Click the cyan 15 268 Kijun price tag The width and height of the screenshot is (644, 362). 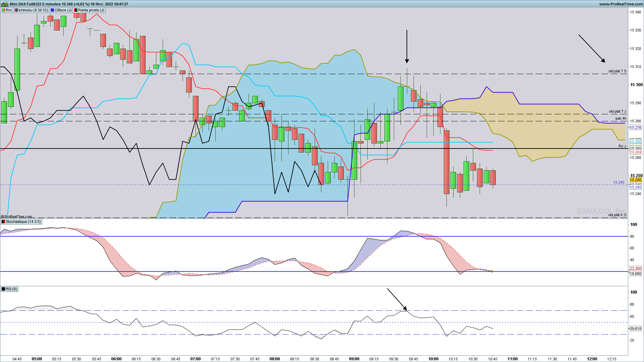pyautogui.click(x=636, y=142)
